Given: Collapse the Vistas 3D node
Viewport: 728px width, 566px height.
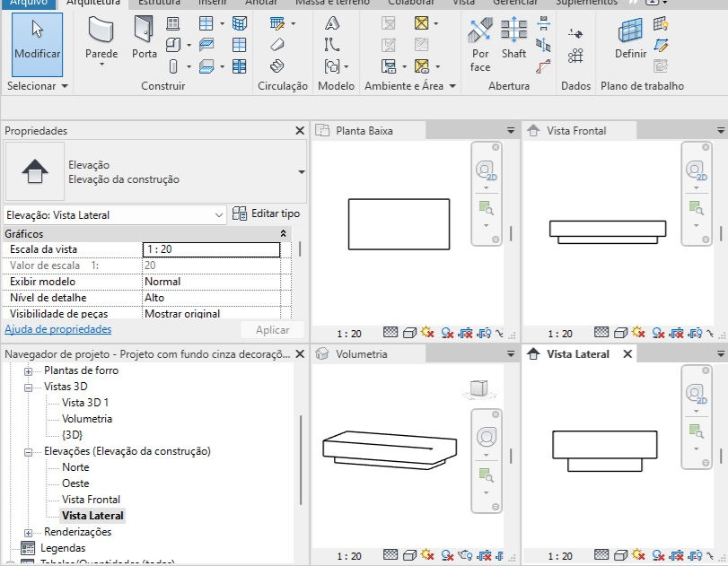Looking at the screenshot, I should click(29, 387).
